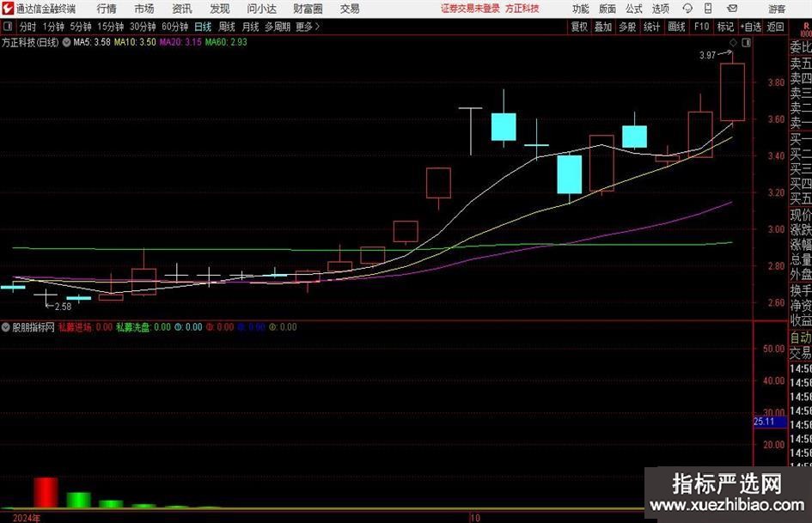Open the 发现 menu

tap(220, 9)
